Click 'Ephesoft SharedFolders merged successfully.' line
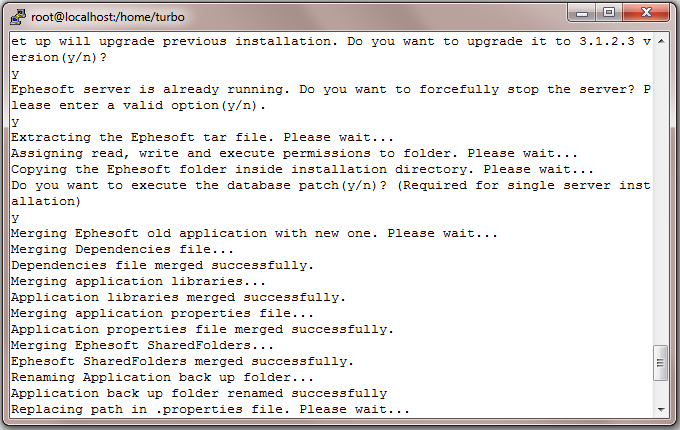 pos(182,362)
